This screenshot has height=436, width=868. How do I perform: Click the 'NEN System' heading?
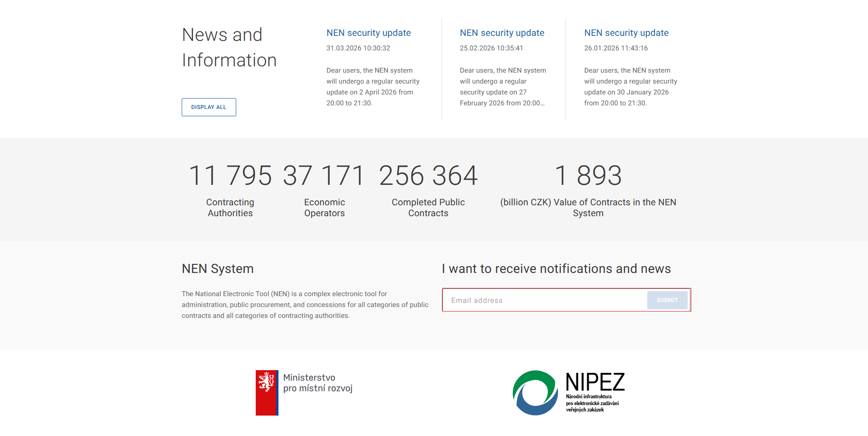[218, 269]
